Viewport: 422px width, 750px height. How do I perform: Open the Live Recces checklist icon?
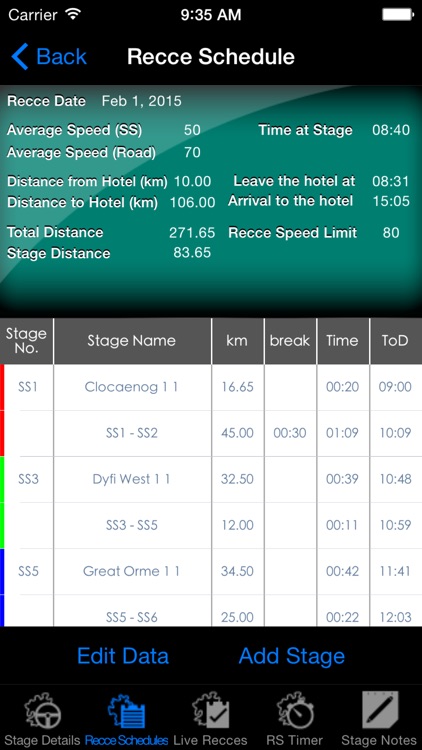[x=211, y=713]
